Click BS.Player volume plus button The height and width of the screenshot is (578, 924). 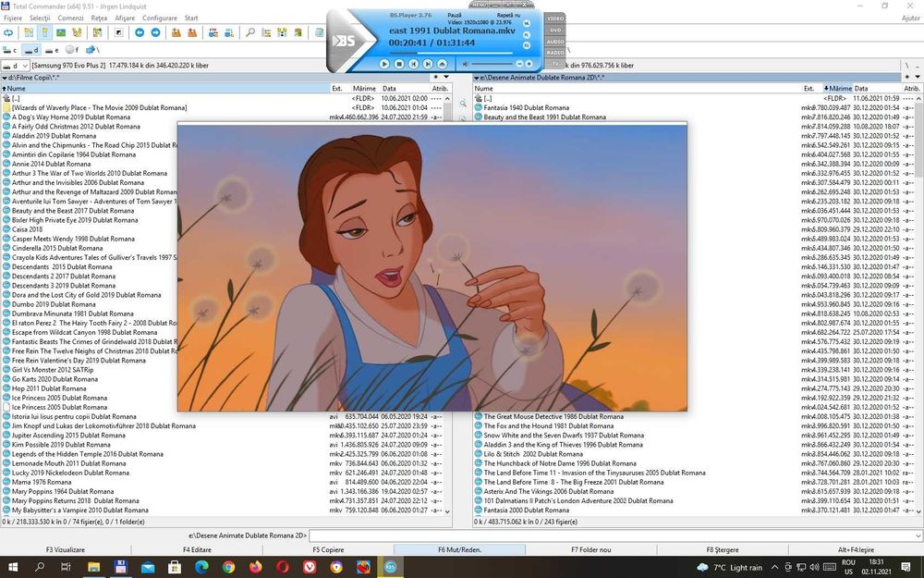[x=529, y=64]
